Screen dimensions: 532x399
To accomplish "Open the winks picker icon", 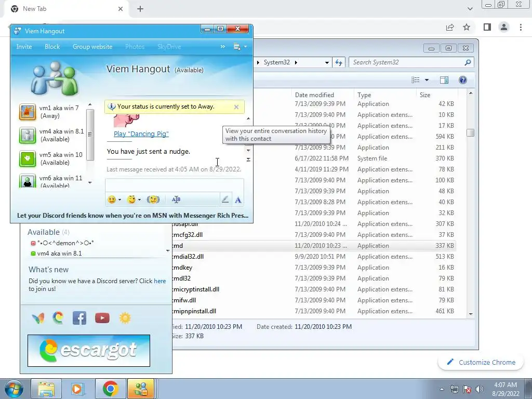I will click(x=131, y=199).
